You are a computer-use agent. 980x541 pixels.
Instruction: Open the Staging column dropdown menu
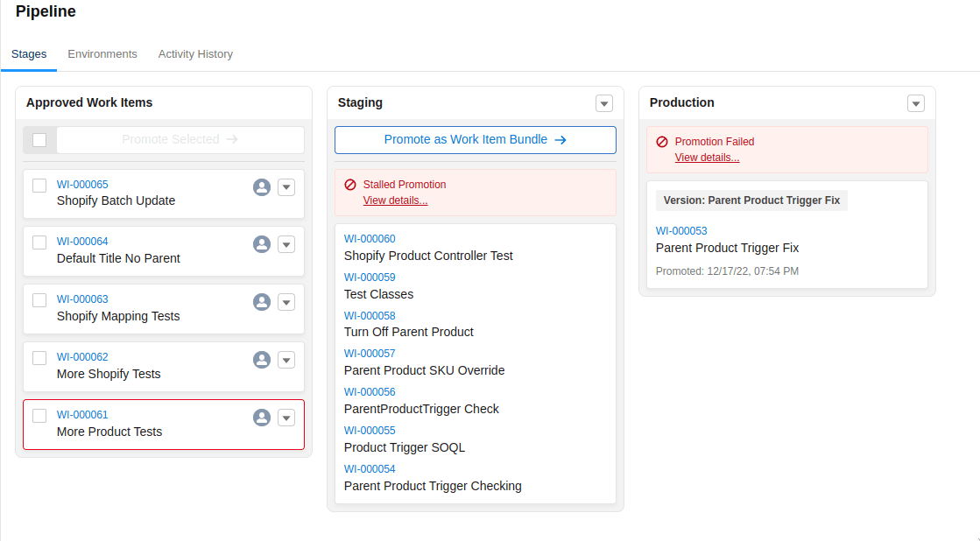[x=603, y=103]
